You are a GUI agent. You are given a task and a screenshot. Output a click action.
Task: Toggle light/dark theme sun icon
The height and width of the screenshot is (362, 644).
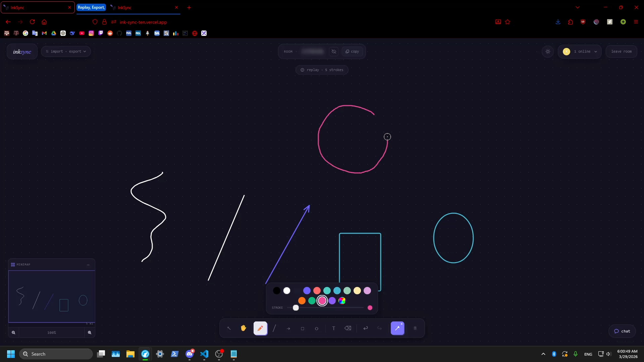point(548,52)
